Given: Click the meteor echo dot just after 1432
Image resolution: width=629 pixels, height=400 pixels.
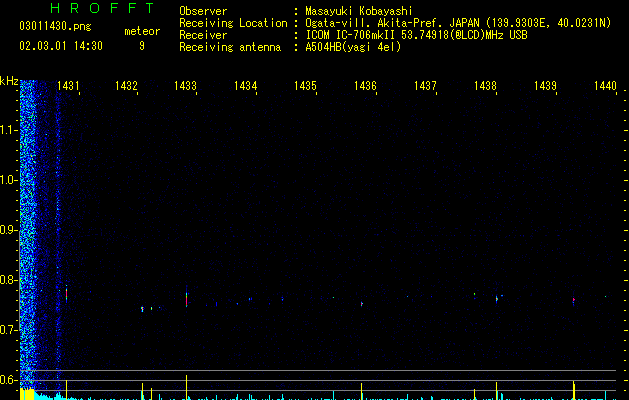Looking at the screenshot, I should click(x=142, y=309).
